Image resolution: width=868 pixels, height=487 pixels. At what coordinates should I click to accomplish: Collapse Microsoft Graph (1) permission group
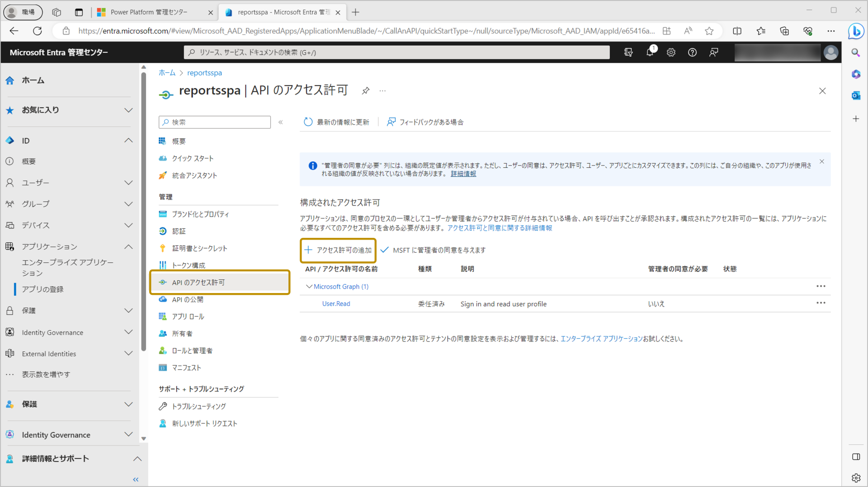(309, 286)
